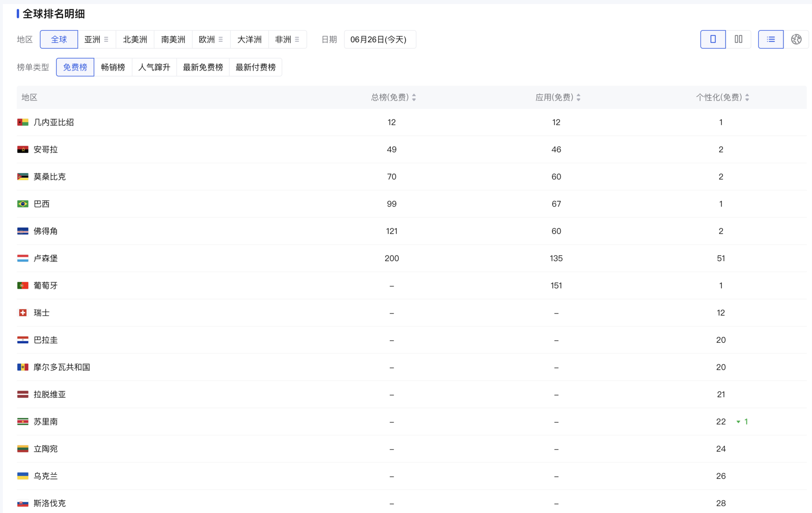Switch to double column layout view
Viewport: 812px width, 513px height.
point(738,39)
